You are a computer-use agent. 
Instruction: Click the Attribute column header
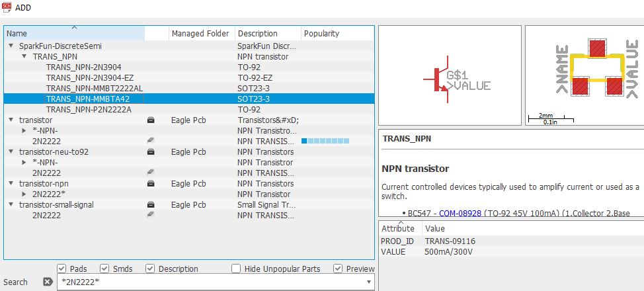(x=401, y=229)
